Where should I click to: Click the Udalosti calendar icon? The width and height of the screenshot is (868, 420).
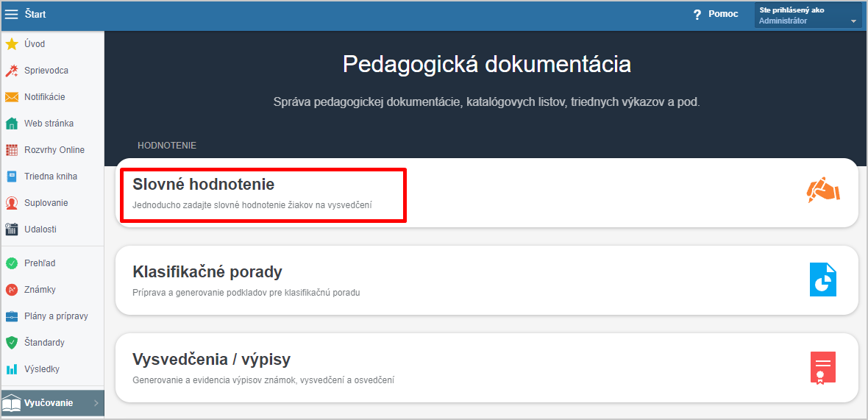[x=12, y=229]
